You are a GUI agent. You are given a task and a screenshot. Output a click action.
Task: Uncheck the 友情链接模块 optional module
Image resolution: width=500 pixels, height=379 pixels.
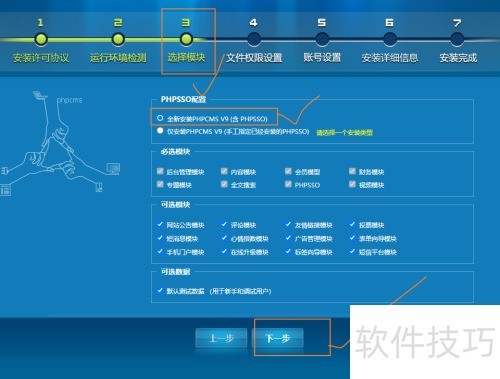[x=288, y=224]
